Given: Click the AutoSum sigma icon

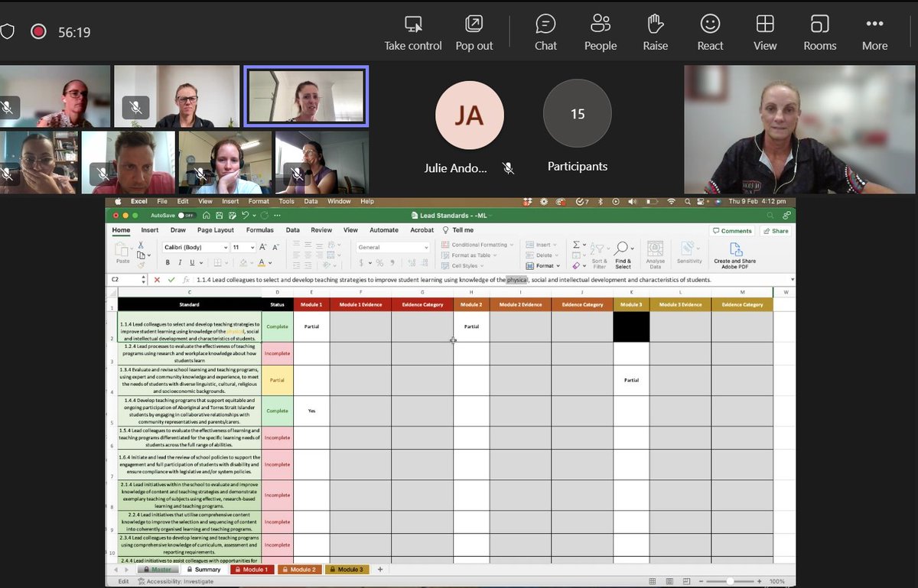Looking at the screenshot, I should tap(576, 245).
